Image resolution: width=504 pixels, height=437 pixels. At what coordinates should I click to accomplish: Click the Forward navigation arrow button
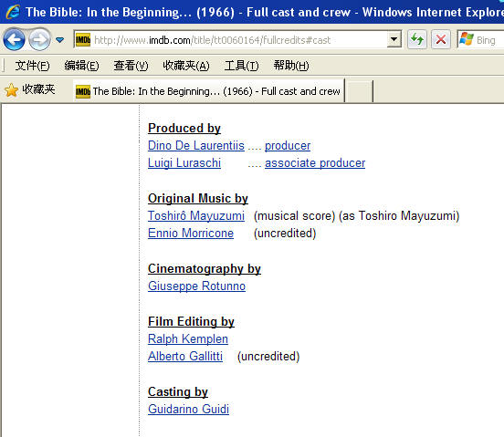pyautogui.click(x=39, y=40)
